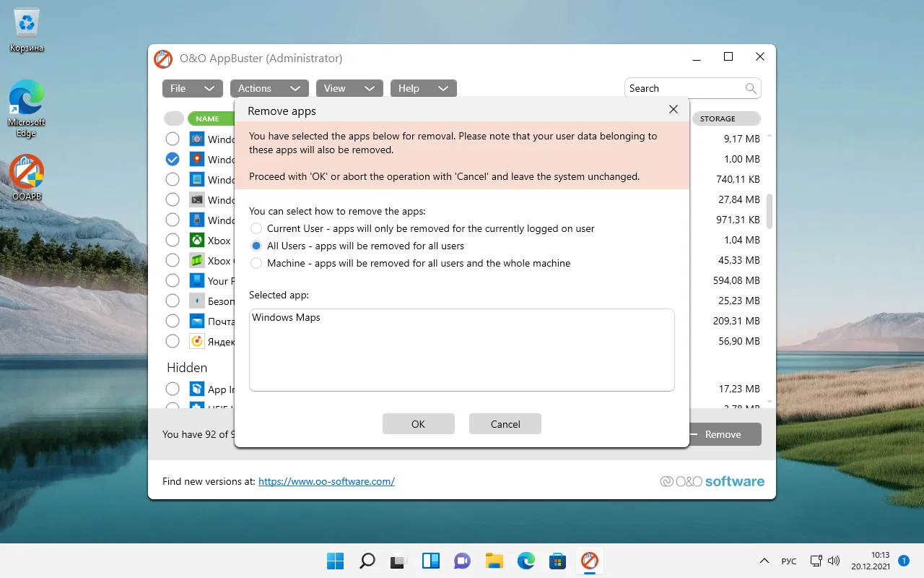Click the terminal app icon in the 27,84 MB row
The height and width of the screenshot is (578, 924).
point(197,199)
